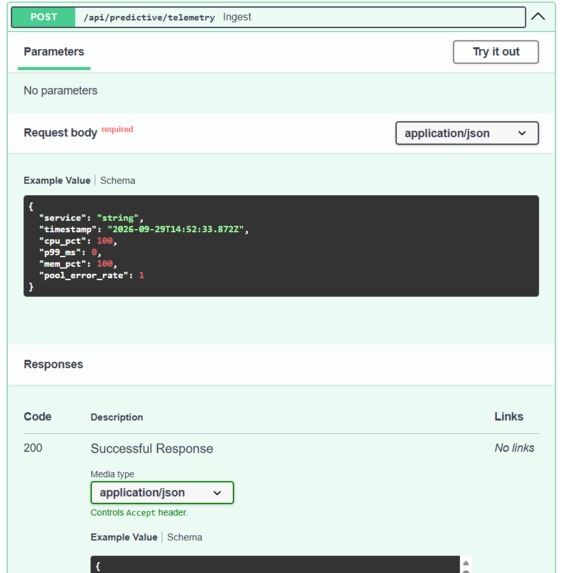Viewport: 569px width, 573px height.
Task: Click the request body JSON example block
Action: click(x=281, y=246)
